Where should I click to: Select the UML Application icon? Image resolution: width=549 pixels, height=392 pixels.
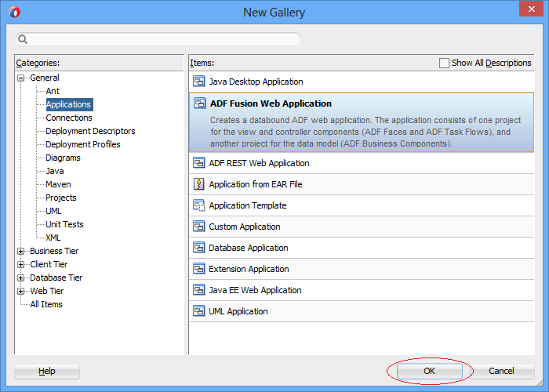point(199,311)
